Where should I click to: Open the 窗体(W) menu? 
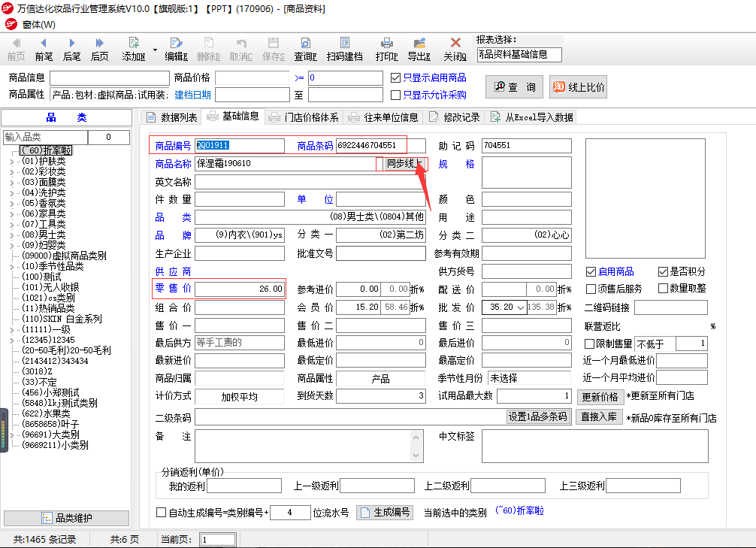point(38,24)
